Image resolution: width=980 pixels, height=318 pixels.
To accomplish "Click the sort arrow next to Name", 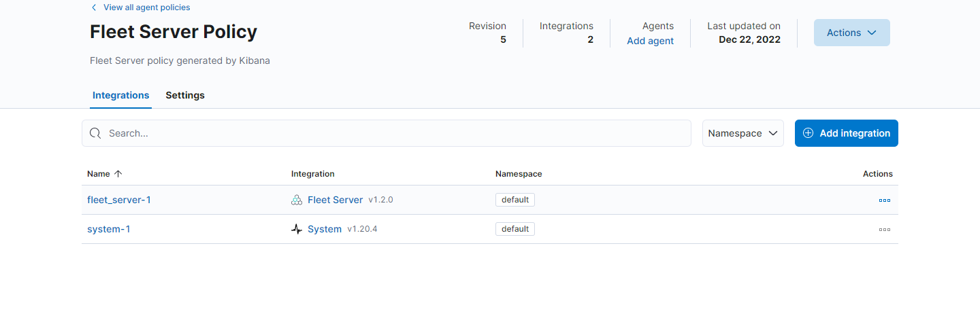I will 118,174.
